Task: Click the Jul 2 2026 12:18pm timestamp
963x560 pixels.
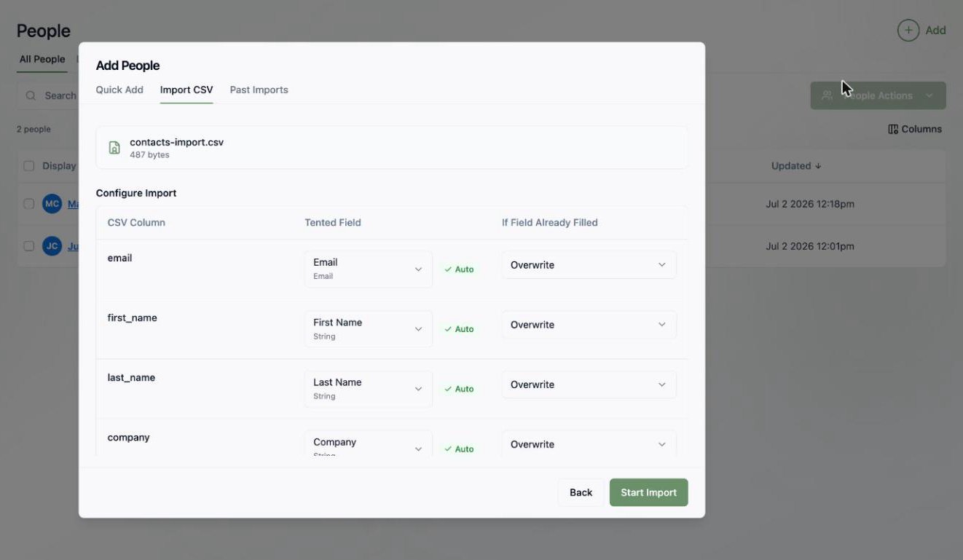Action: 810,204
